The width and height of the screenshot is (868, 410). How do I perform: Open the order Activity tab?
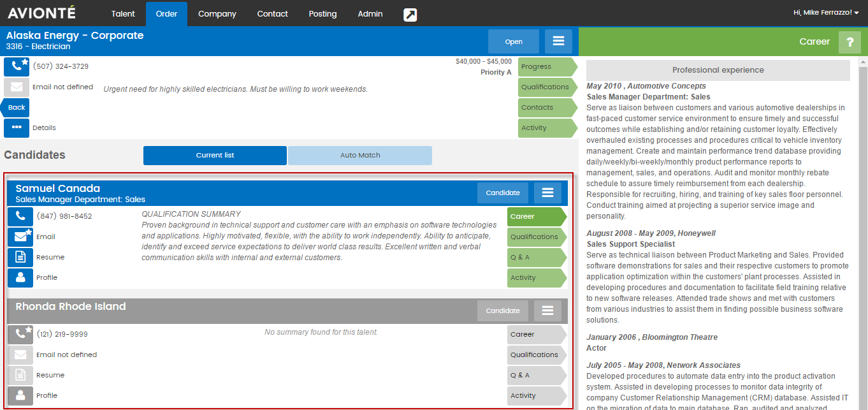(547, 128)
